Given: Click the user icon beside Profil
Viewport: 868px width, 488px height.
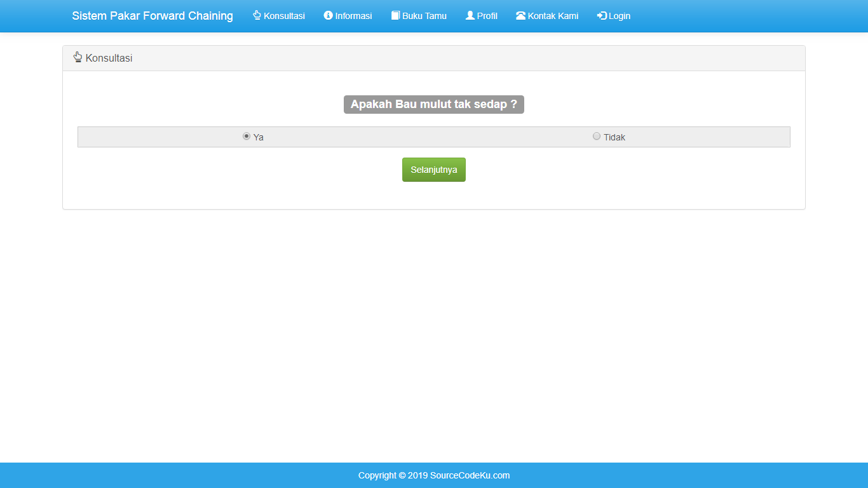Looking at the screenshot, I should pyautogui.click(x=470, y=15).
